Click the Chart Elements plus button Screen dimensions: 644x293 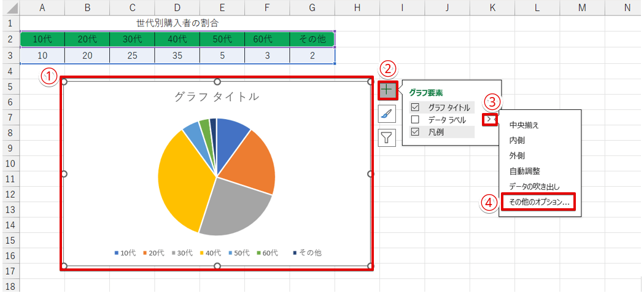click(x=387, y=90)
